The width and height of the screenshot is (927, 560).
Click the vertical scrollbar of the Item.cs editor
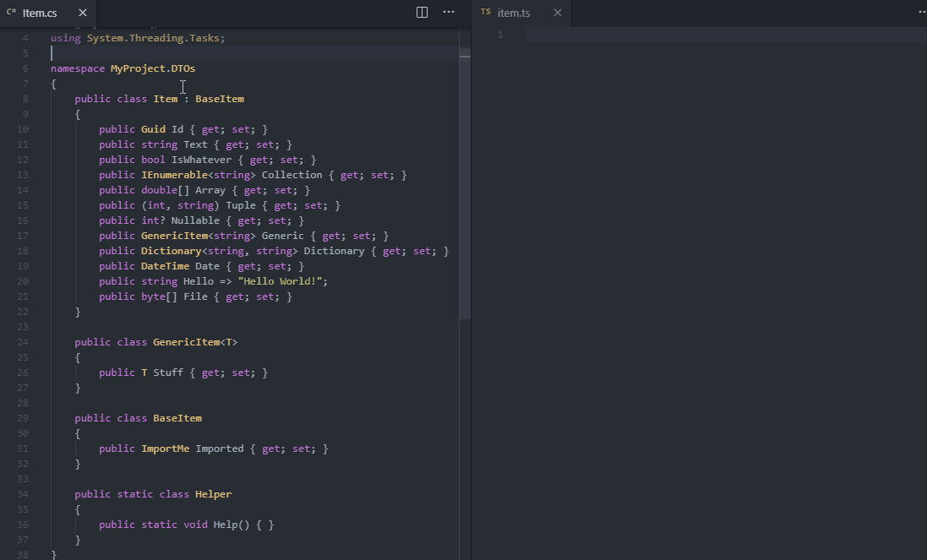coord(464,169)
